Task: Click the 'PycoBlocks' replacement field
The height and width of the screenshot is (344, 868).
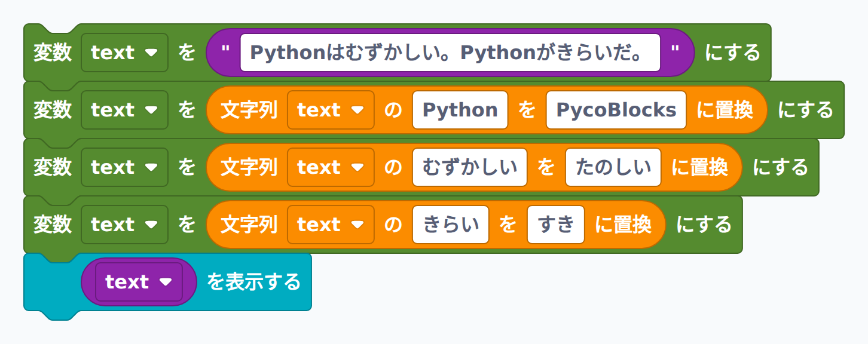Action: tap(616, 110)
